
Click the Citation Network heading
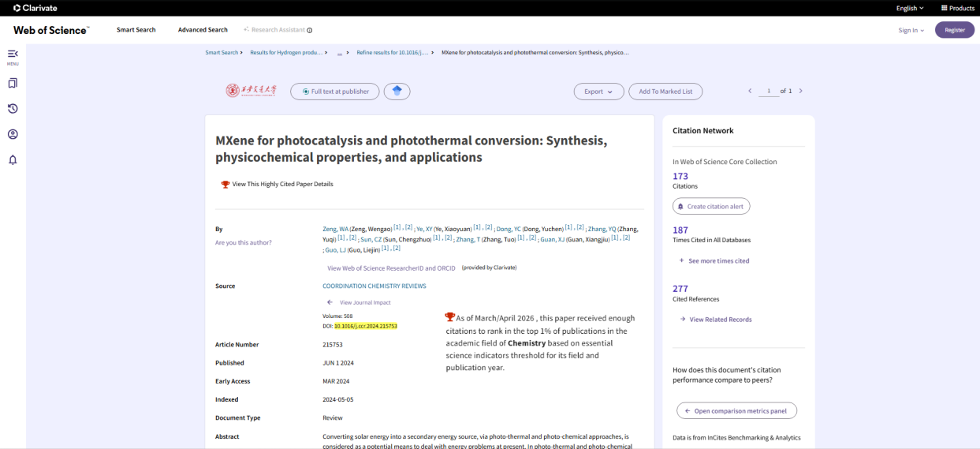pos(703,131)
